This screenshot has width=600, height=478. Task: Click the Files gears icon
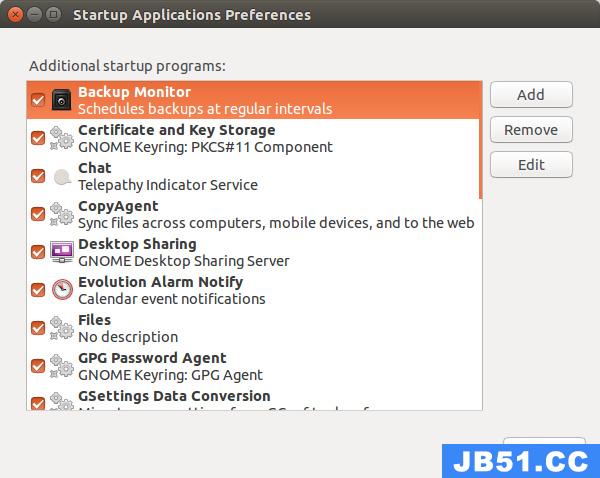pos(61,328)
